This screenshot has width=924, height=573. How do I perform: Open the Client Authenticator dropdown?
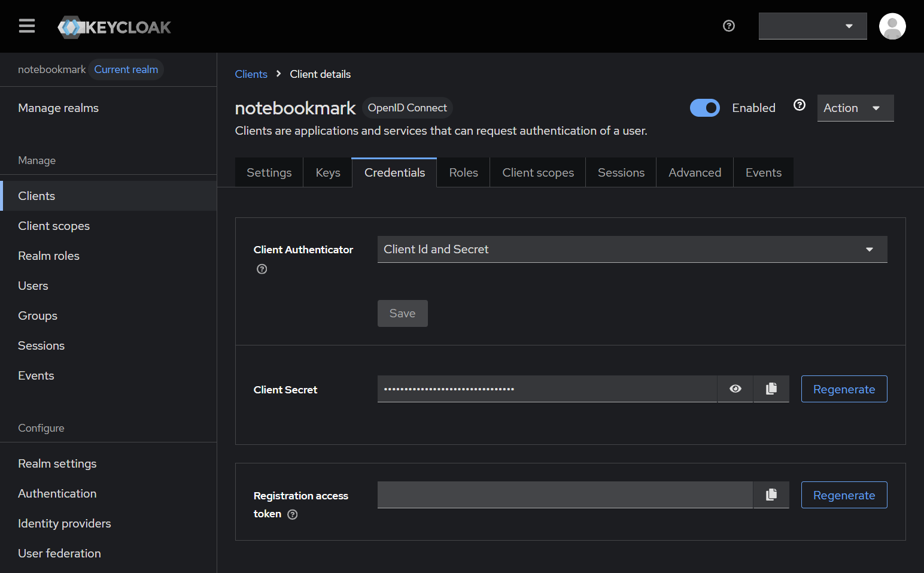click(631, 249)
